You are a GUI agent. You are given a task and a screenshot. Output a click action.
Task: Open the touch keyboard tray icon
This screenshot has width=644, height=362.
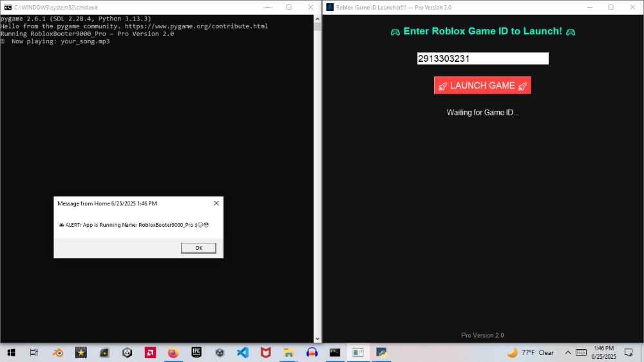coord(581,352)
